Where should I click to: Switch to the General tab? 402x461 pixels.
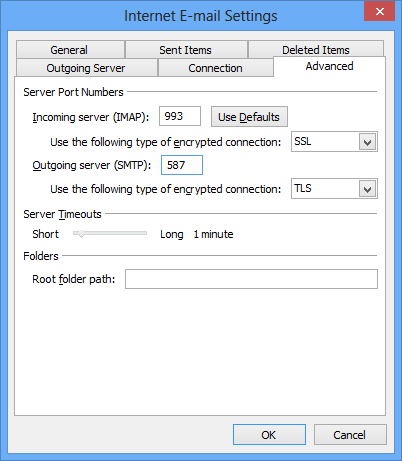[70, 50]
